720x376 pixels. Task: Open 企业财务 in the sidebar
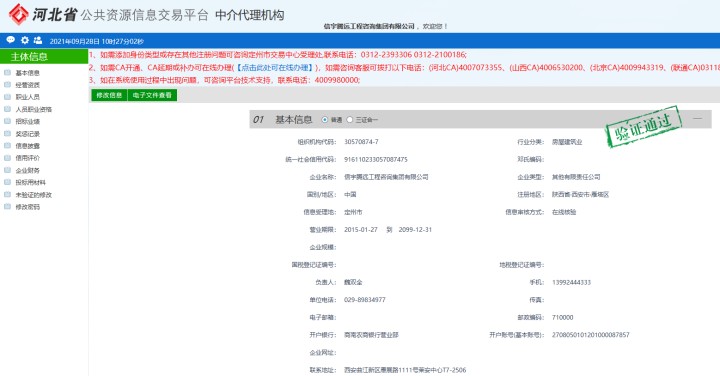28,170
